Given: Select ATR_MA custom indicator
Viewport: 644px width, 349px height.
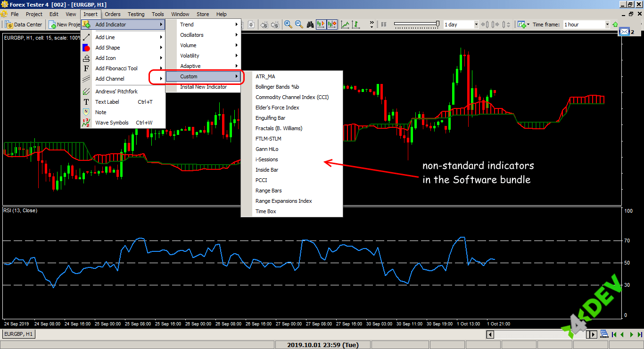Looking at the screenshot, I should pyautogui.click(x=292, y=76).
